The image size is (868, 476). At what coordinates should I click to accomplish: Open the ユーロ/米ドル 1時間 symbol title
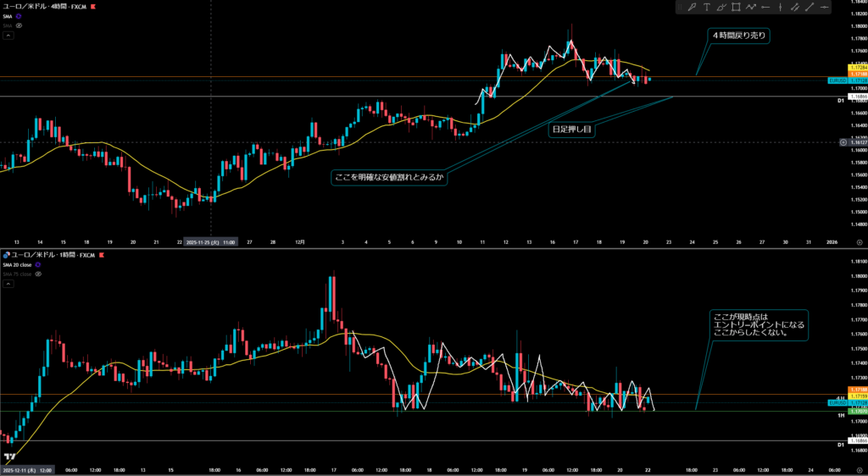point(47,254)
